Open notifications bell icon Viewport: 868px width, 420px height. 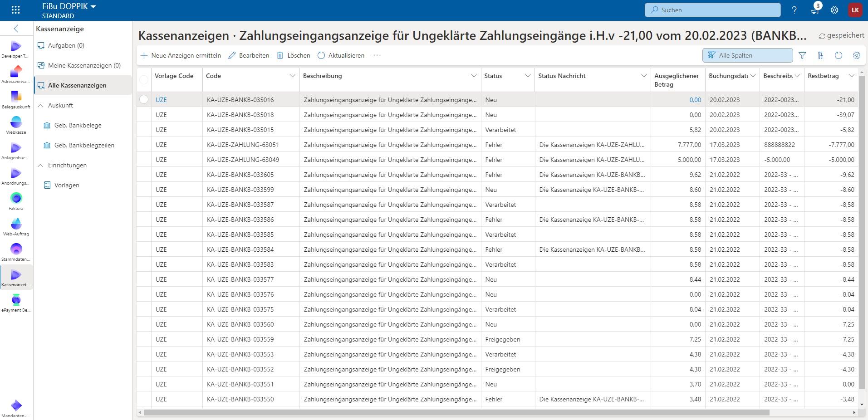[815, 10]
